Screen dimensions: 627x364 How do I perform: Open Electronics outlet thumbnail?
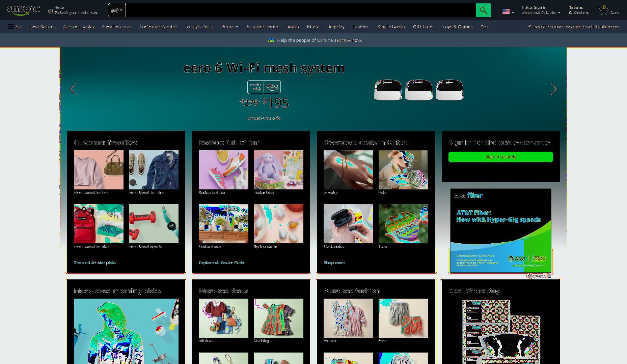click(x=348, y=224)
